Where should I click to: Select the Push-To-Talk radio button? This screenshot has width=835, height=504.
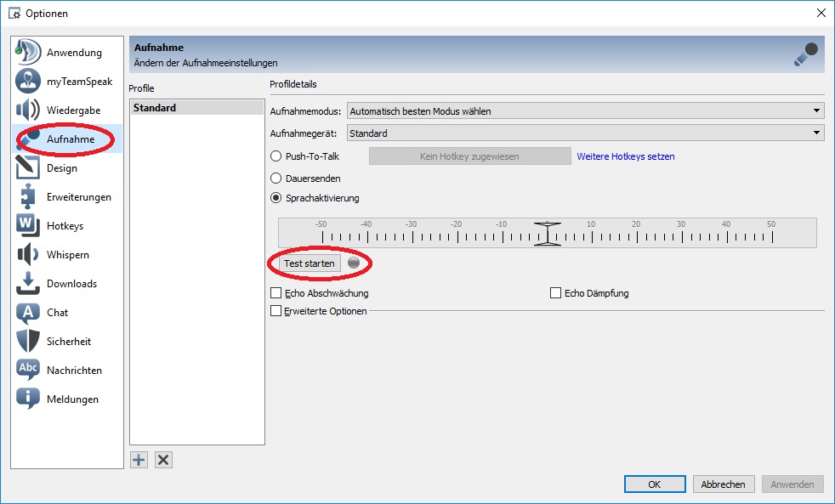[275, 156]
